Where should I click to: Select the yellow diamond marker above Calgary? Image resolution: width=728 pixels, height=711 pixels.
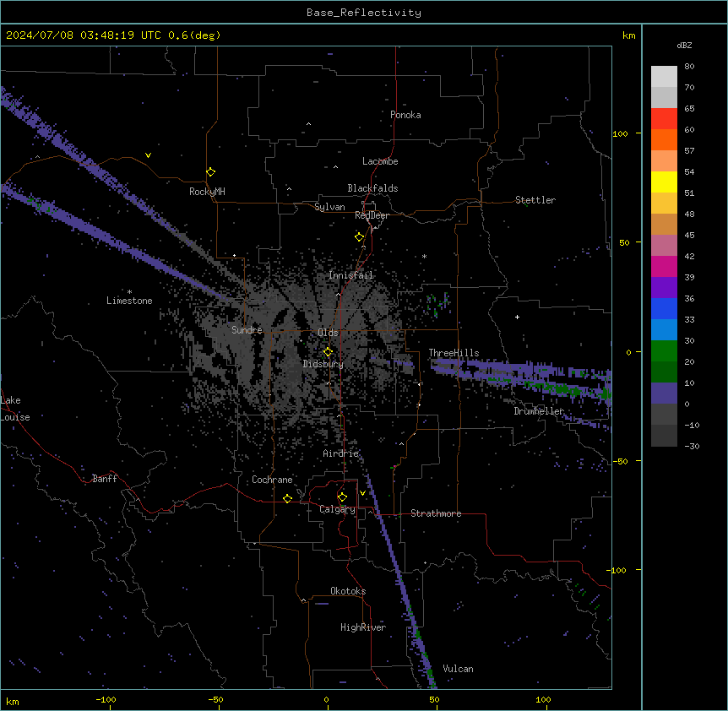pos(342,497)
